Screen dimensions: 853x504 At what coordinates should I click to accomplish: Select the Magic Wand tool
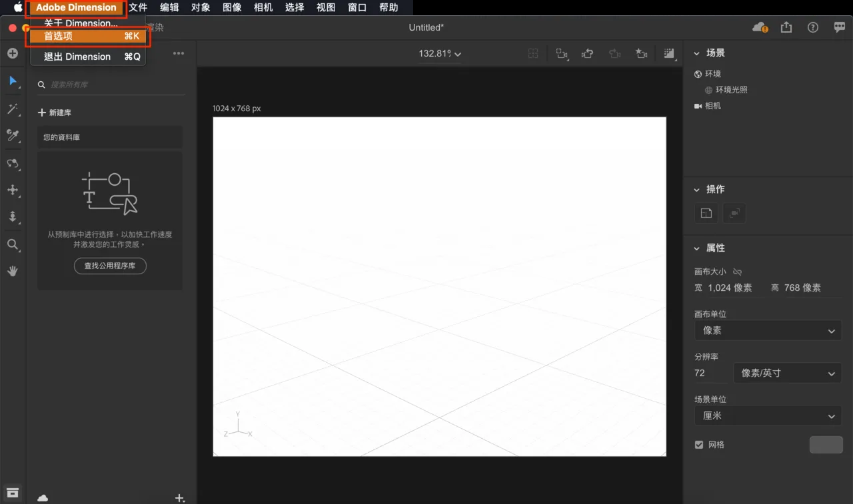(x=13, y=109)
